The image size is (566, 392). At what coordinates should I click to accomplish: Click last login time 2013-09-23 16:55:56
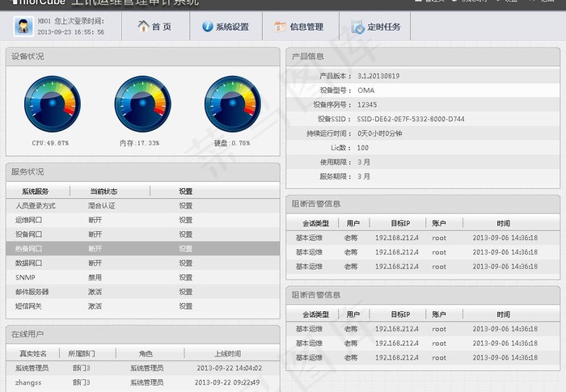71,32
